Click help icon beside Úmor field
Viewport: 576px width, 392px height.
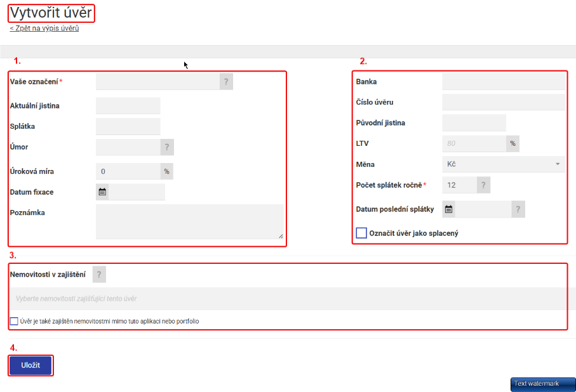[167, 147]
